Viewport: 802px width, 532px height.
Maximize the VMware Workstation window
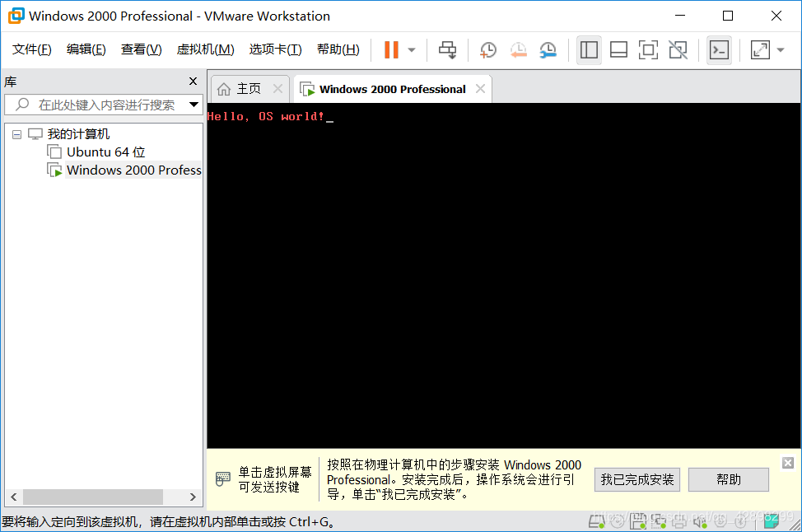(x=728, y=16)
